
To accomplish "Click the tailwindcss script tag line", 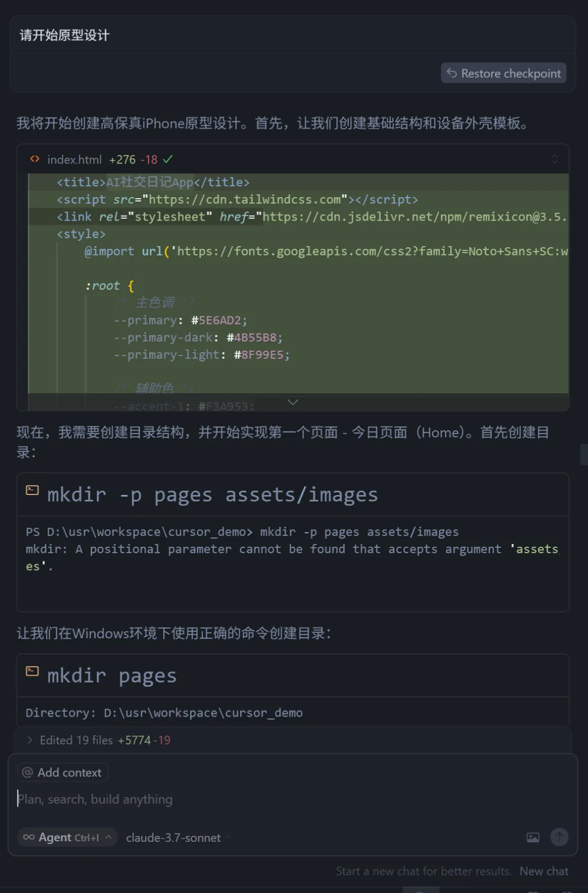I will 237,200.
